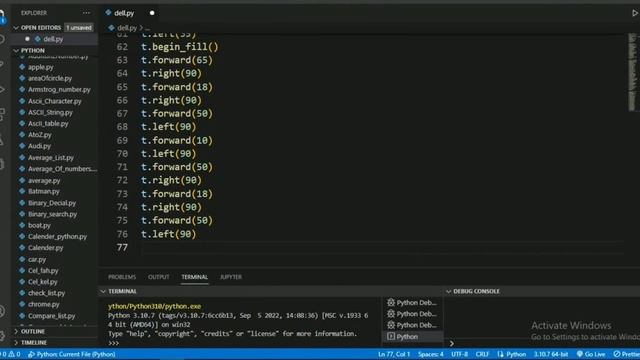
Task: Open apple.py in the explorer
Action: 41,67
